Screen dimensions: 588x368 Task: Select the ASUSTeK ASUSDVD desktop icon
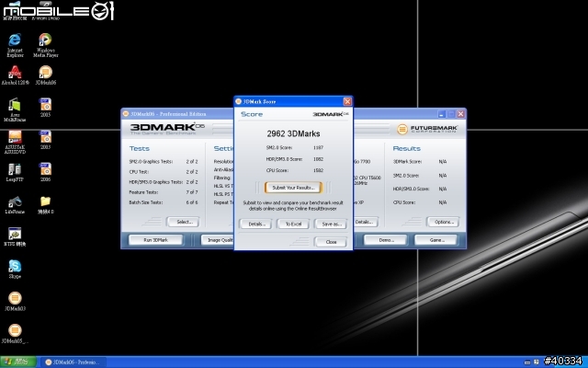(15, 142)
